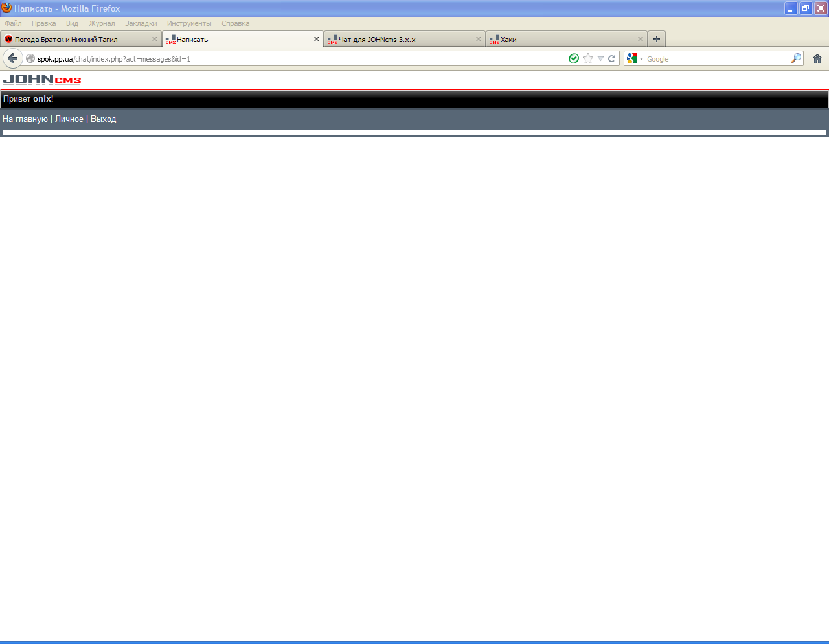This screenshot has height=644, width=829.
Task: Close the Написать tab
Action: tap(317, 39)
